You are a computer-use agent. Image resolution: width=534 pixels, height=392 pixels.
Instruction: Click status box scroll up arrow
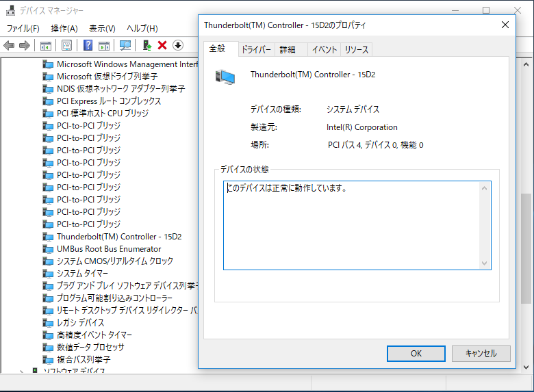click(484, 188)
